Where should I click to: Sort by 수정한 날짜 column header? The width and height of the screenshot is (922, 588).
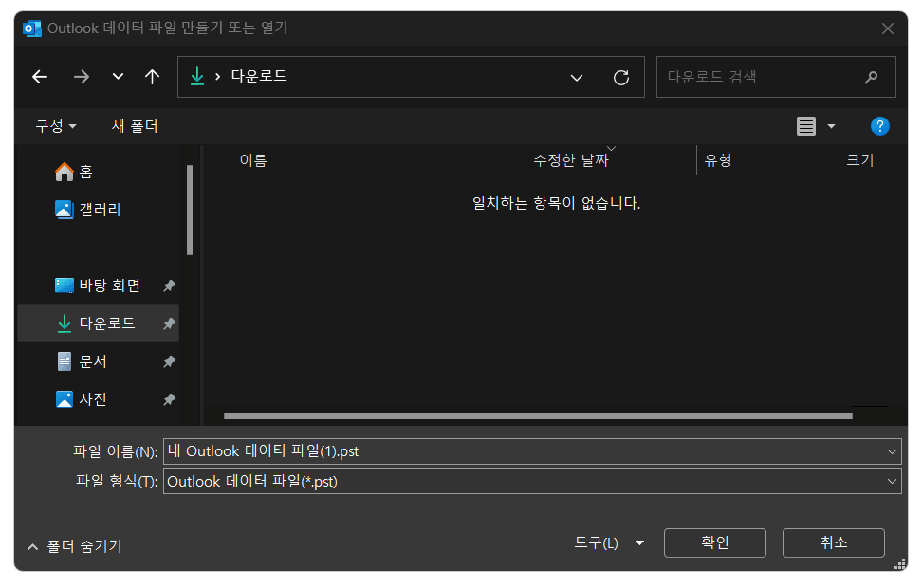(574, 159)
